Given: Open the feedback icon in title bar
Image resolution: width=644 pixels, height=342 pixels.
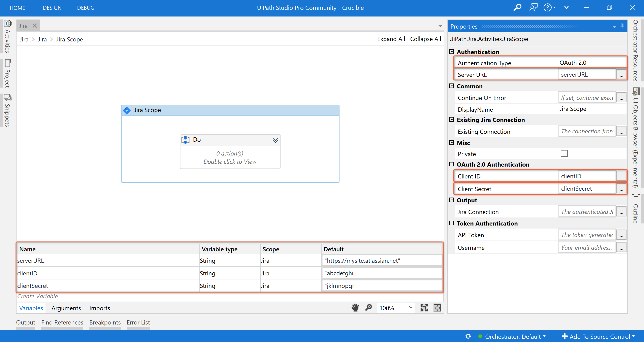Looking at the screenshot, I should (533, 7).
